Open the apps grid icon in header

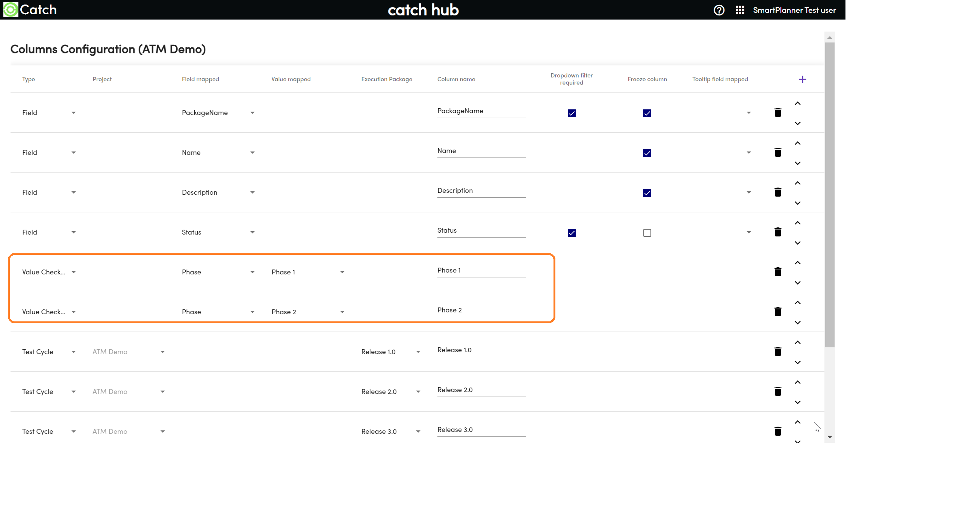740,10
